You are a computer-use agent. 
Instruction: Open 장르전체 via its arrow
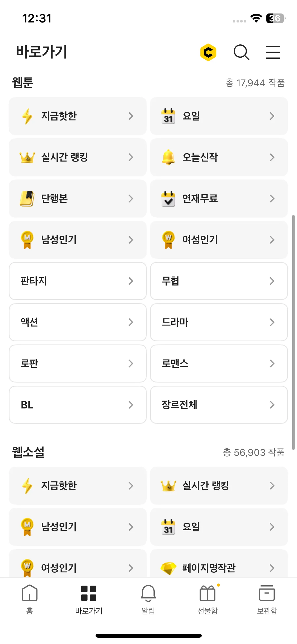[272, 405]
